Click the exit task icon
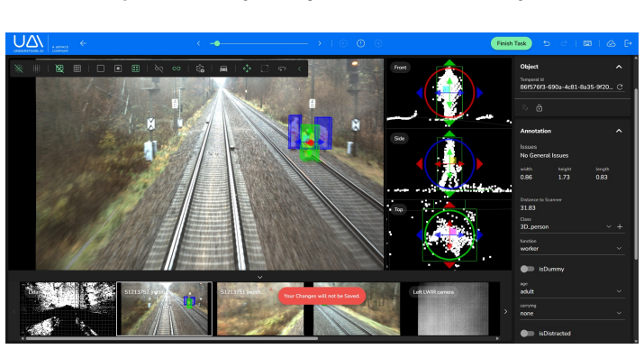 pyautogui.click(x=628, y=43)
